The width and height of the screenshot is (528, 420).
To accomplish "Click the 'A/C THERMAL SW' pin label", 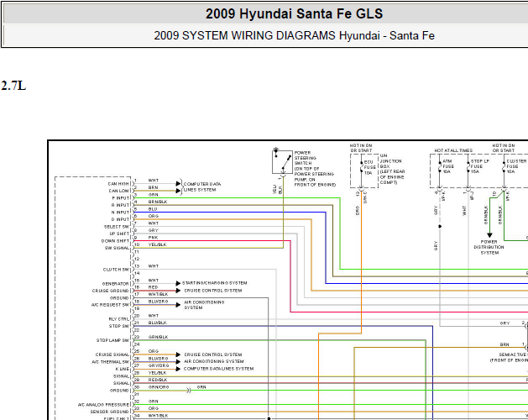I will [111, 362].
